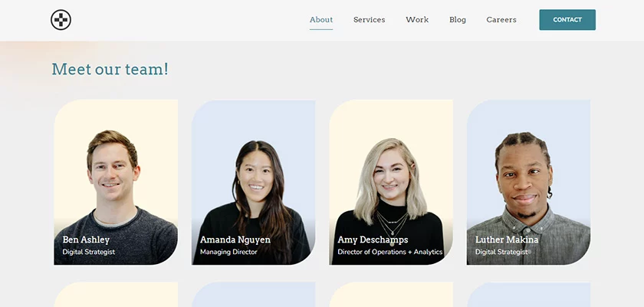Select Director of Operations + Analytics text
Viewport: 644px width, 307px height.
(x=389, y=252)
